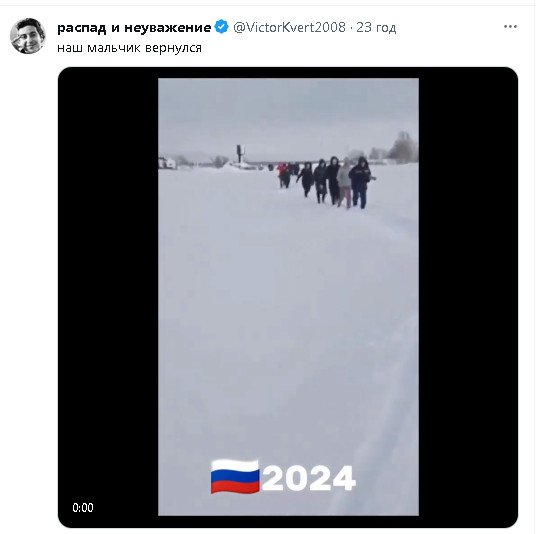Viewport: 548px width, 534px height.
Task: Open profile via name распад и неуважение
Action: pyautogui.click(x=134, y=27)
